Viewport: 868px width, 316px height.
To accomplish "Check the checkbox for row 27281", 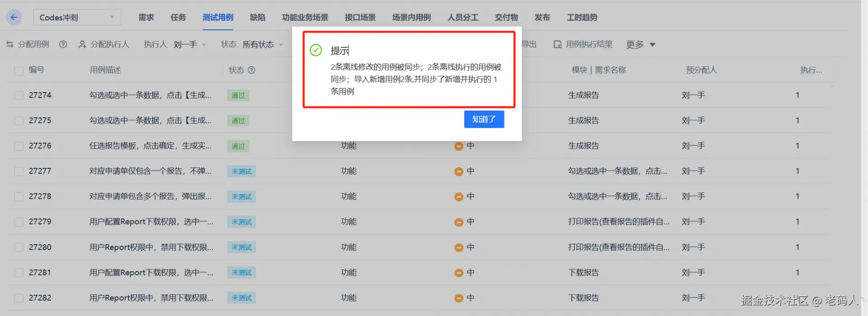I will (x=19, y=273).
